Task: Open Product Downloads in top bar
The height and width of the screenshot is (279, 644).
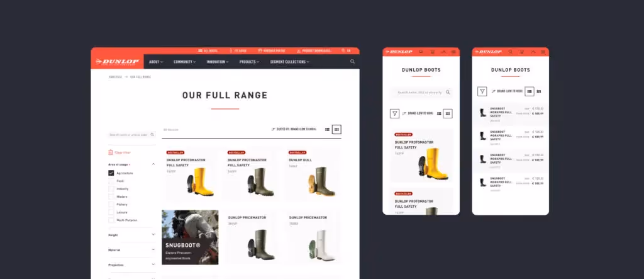Action: pos(314,50)
